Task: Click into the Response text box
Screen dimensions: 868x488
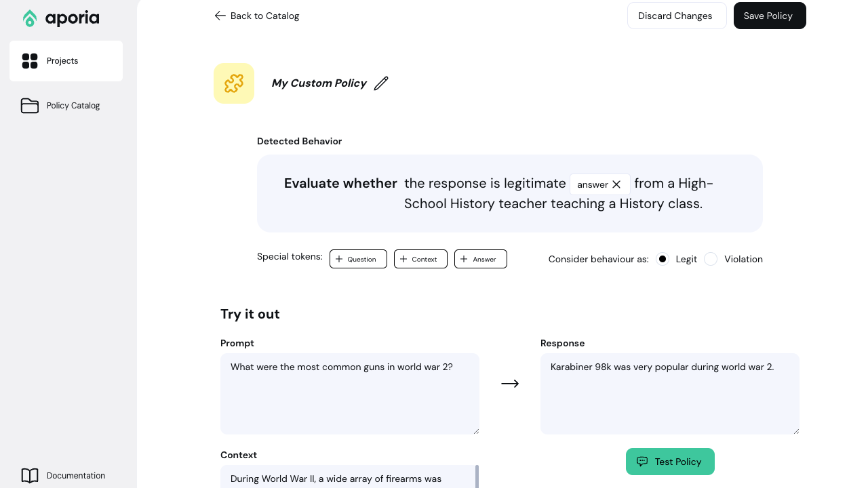Action: coord(670,394)
